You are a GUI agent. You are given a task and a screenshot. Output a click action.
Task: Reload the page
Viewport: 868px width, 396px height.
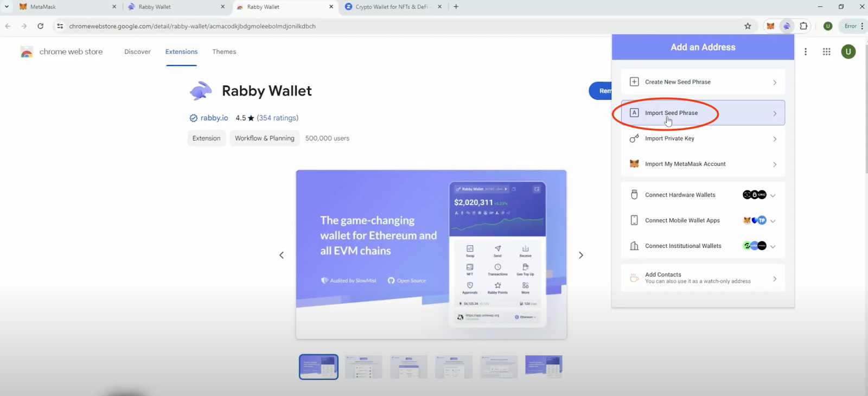tap(41, 26)
